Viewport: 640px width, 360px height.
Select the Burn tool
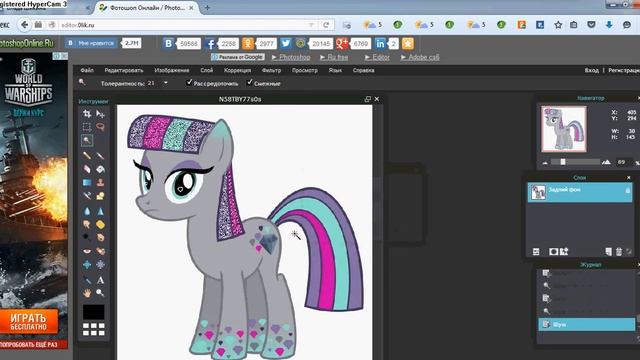tap(100, 237)
